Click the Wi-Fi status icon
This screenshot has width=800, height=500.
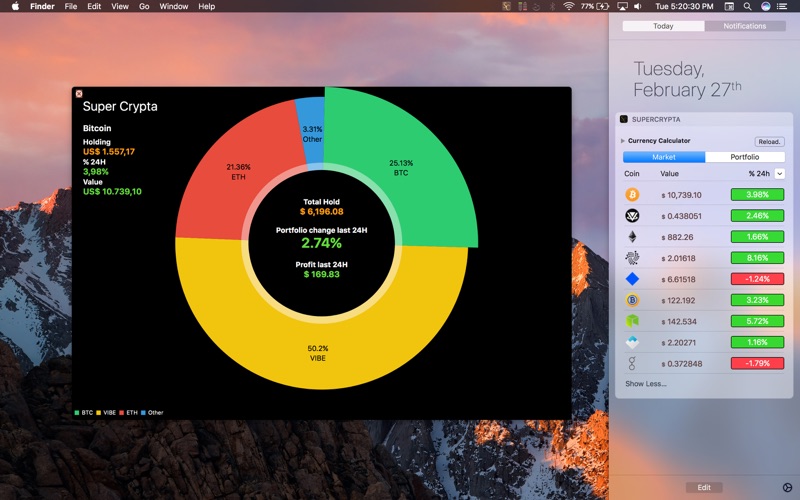pyautogui.click(x=568, y=6)
